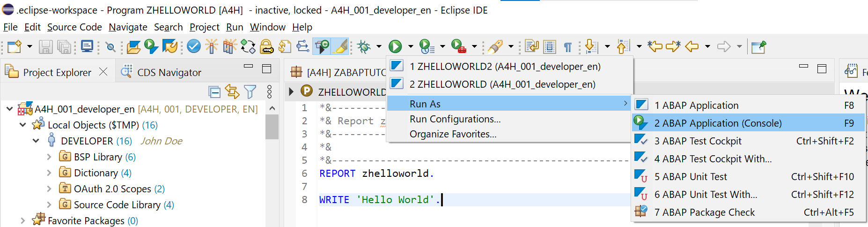The image size is (868, 227).
Task: Choose 5 ABAP Unit Test entry
Action: (x=749, y=176)
